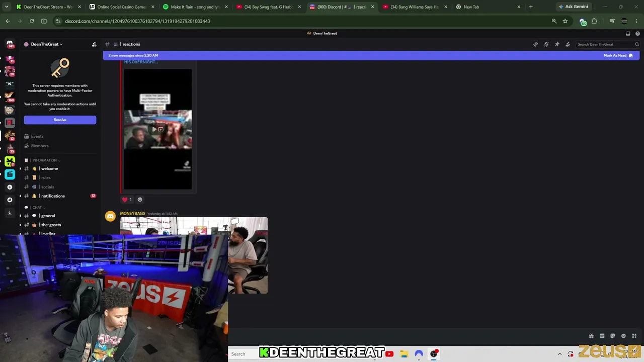Image resolution: width=644 pixels, height=362 pixels.
Task: Switch to the New Tab tab
Action: point(488,7)
